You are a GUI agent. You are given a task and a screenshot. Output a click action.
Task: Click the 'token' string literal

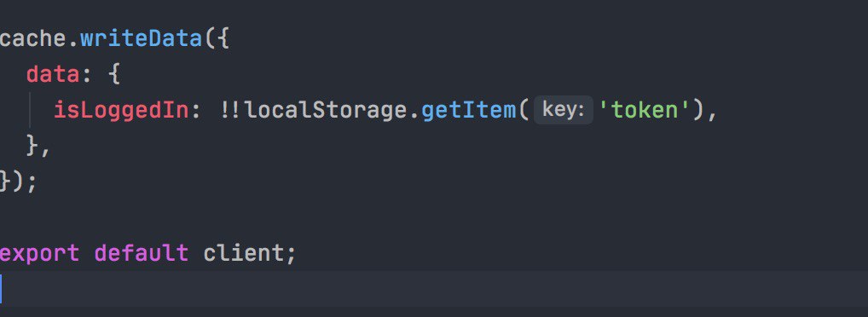pyautogui.click(x=645, y=111)
